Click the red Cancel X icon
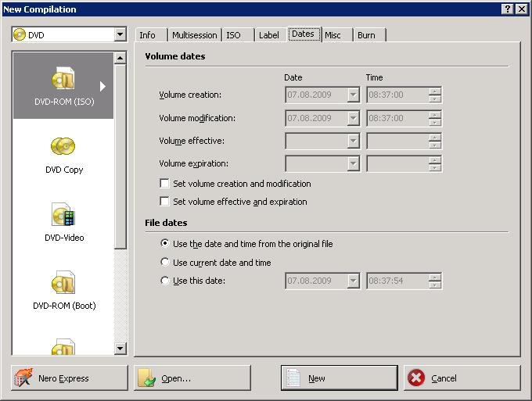 coord(416,378)
